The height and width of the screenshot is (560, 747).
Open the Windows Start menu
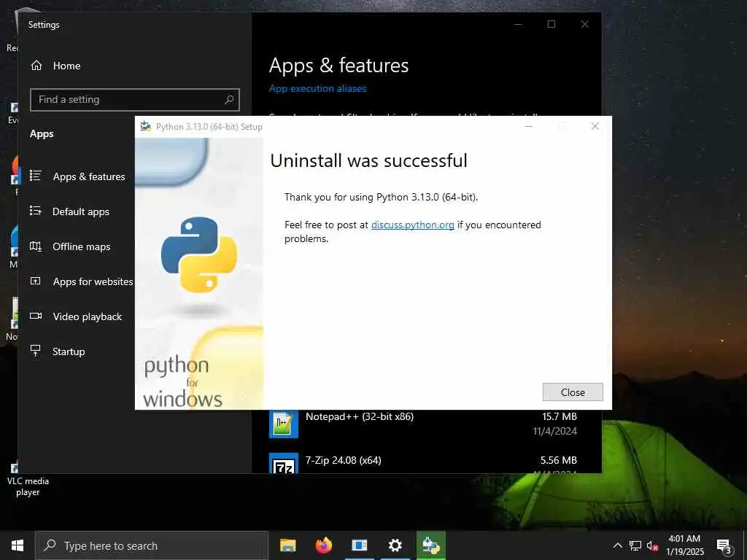18,545
